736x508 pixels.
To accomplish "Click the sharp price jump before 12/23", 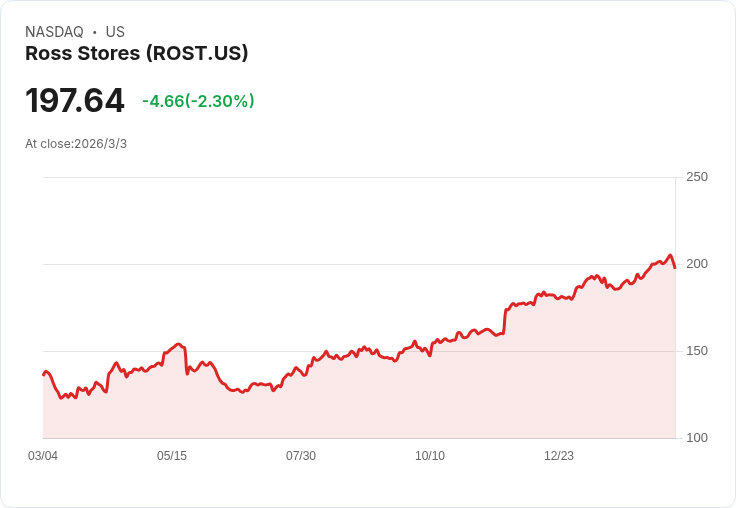I will (505, 320).
